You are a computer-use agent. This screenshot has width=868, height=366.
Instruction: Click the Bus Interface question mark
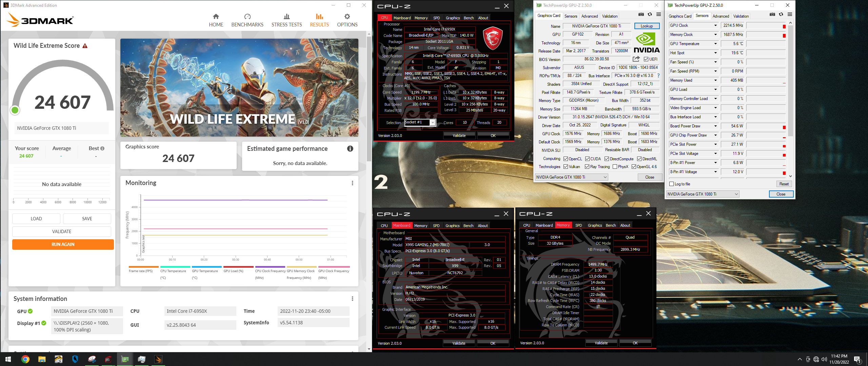(x=658, y=76)
